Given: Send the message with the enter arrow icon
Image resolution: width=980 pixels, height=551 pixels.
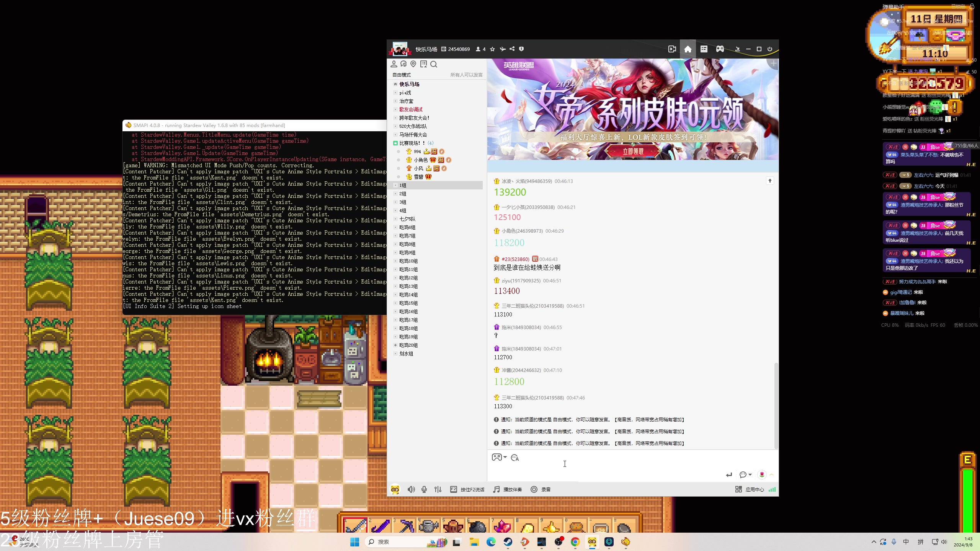Looking at the screenshot, I should pos(729,475).
